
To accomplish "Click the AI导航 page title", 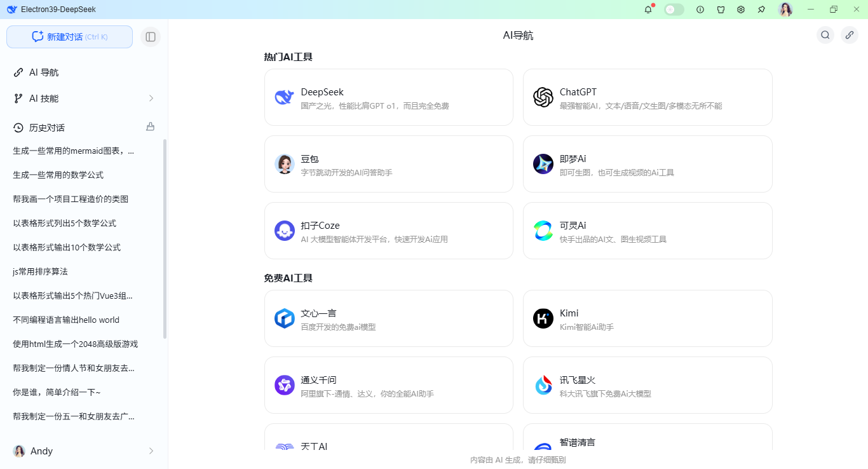I will tap(519, 36).
